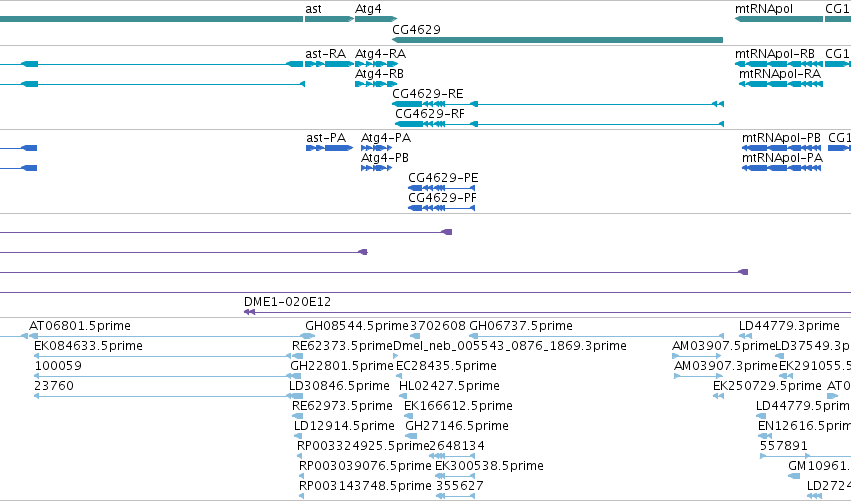Click the 355627 alignment feature

(456, 496)
